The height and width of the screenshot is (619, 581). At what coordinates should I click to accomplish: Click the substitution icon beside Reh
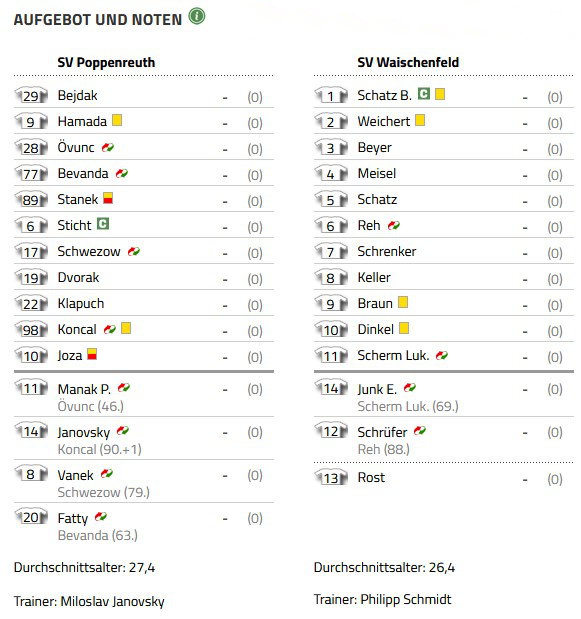click(394, 225)
